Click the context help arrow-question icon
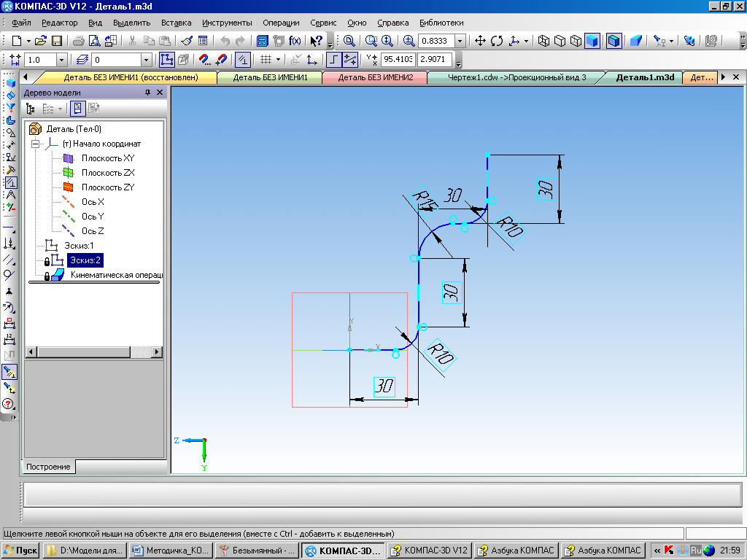 316,41
